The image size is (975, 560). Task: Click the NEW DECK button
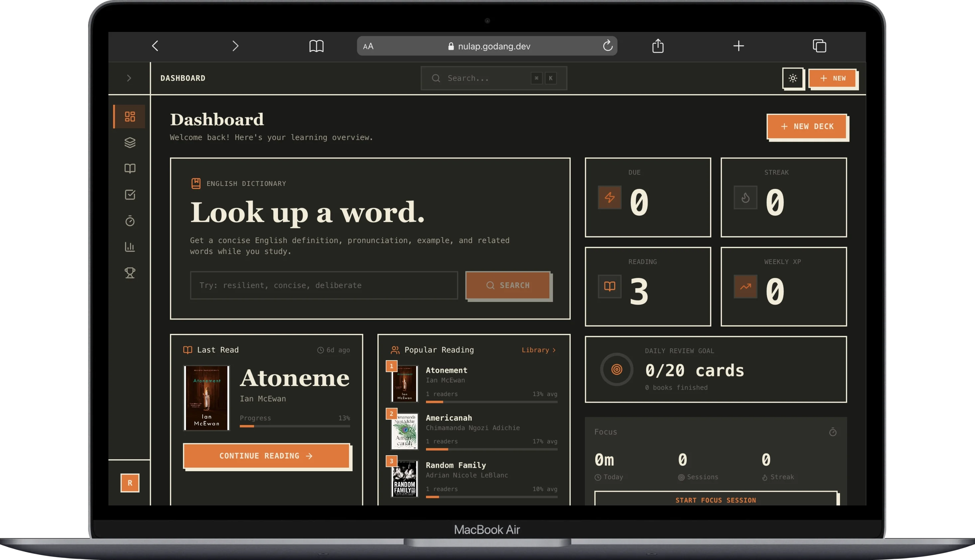click(806, 126)
